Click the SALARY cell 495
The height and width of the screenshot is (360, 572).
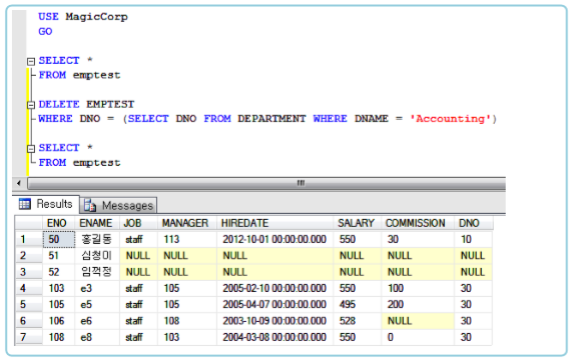click(358, 305)
